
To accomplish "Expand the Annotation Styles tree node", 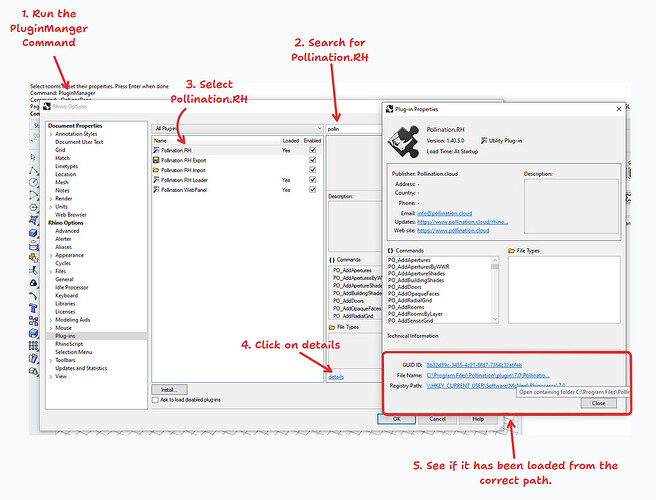I will [x=51, y=134].
